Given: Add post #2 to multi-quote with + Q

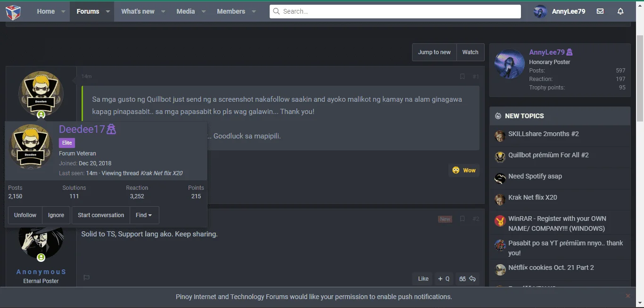Looking at the screenshot, I should click(x=444, y=279).
